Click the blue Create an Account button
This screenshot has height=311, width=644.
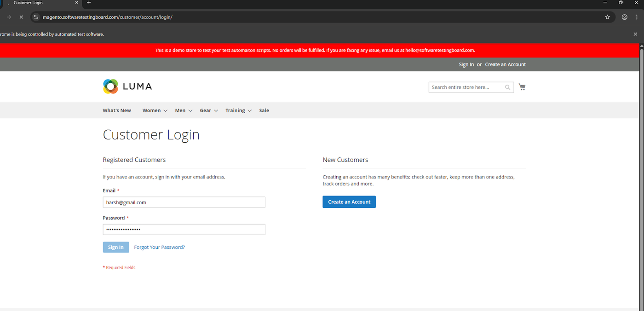349,202
